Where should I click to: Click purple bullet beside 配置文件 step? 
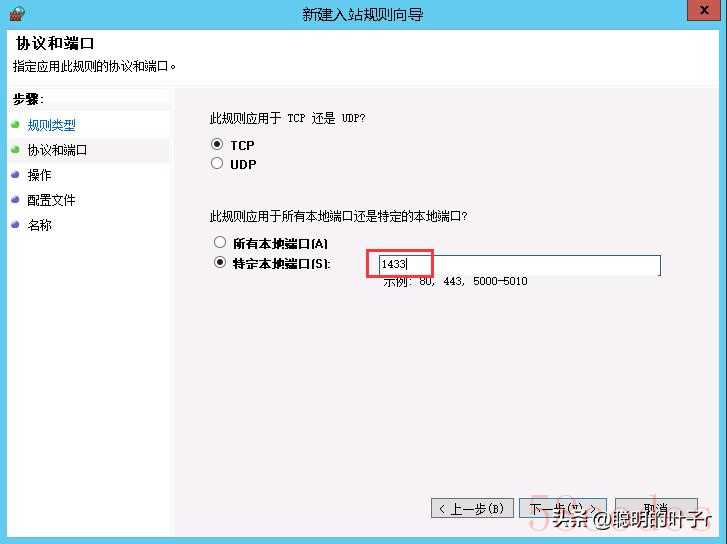click(x=15, y=200)
